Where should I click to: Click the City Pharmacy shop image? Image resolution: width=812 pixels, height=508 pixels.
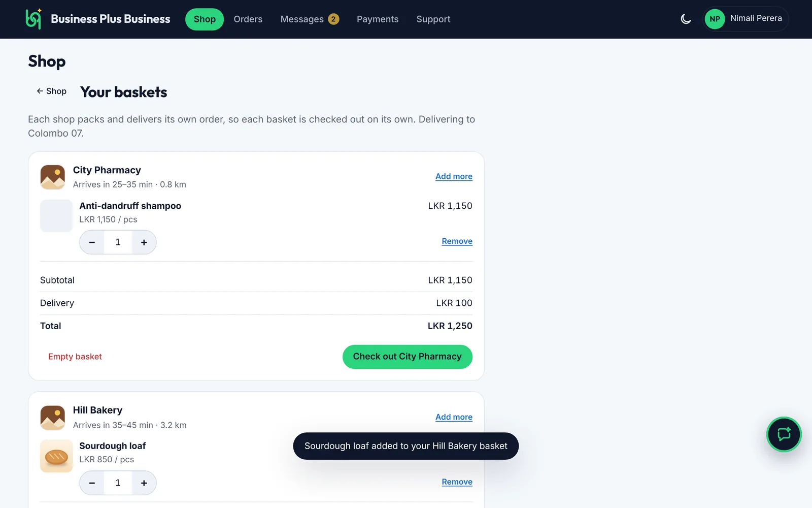pos(53,177)
